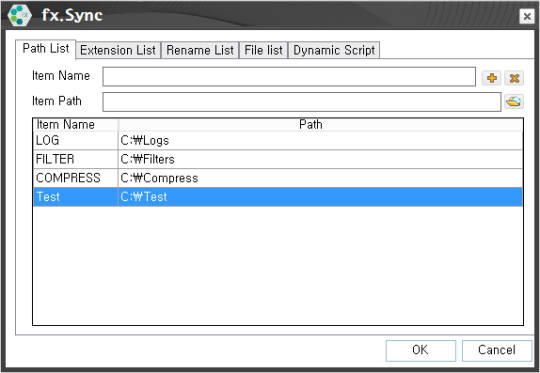The width and height of the screenshot is (540, 373).
Task: Close the fx.Sync dialog window
Action: 527,16
